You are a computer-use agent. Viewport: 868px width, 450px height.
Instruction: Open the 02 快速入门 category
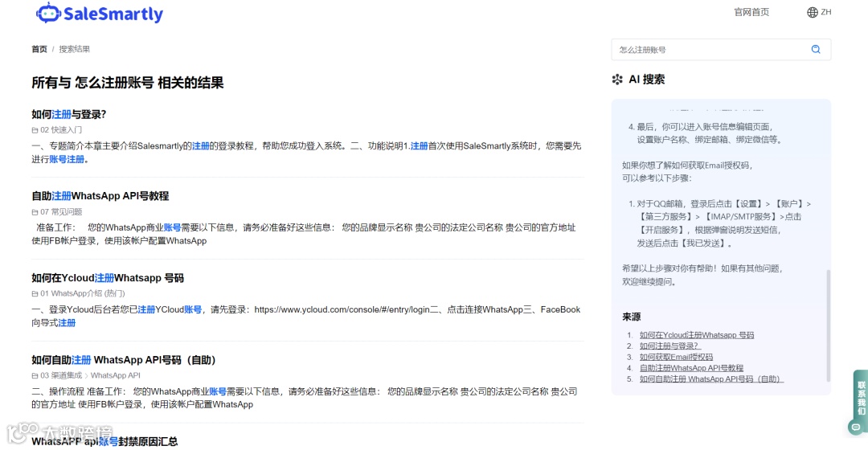[x=61, y=130]
